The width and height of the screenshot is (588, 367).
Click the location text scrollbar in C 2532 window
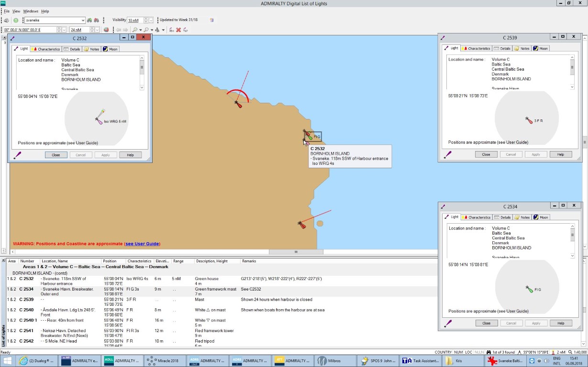click(x=142, y=73)
